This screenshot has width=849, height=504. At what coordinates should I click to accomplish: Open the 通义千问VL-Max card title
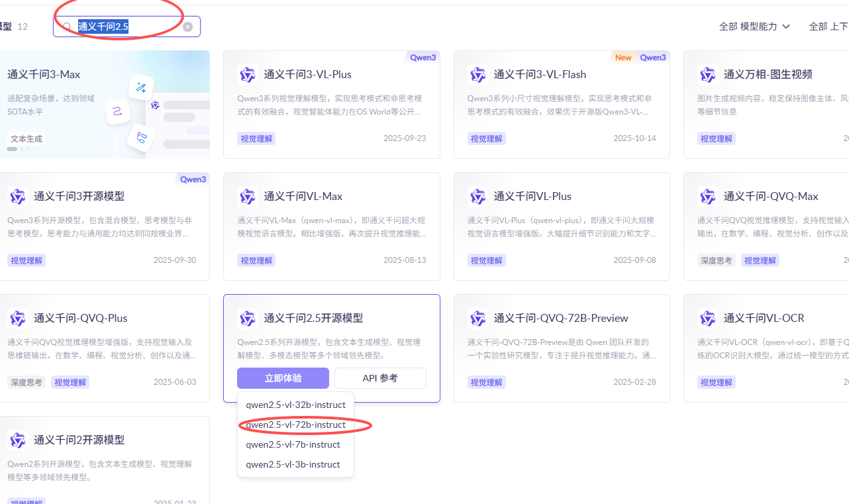tap(303, 196)
